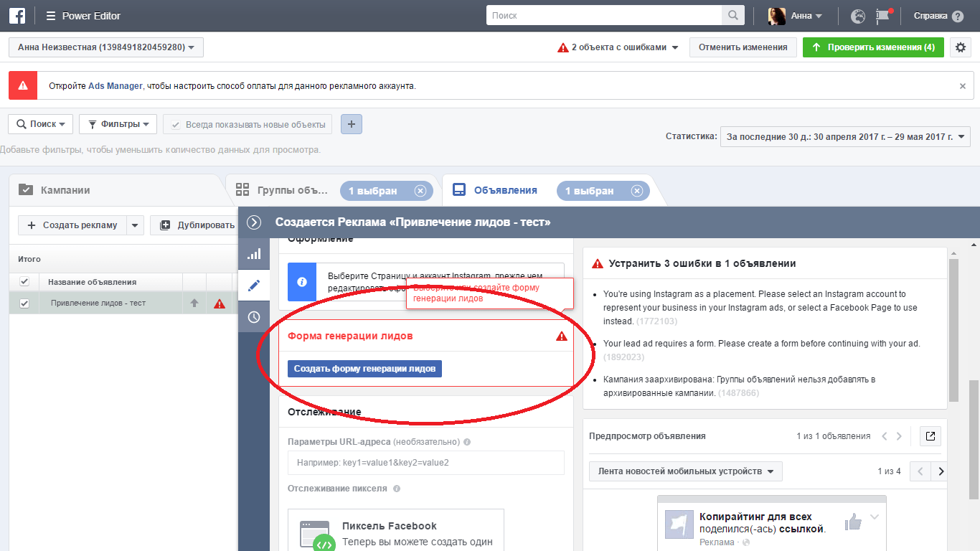
Task: Click the Справка question mark icon
Action: coord(958,16)
